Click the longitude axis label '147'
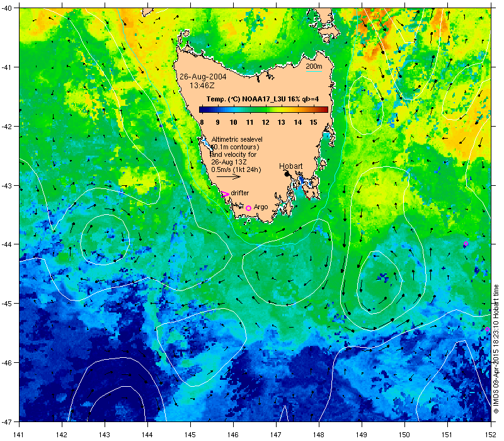 (x=276, y=435)
